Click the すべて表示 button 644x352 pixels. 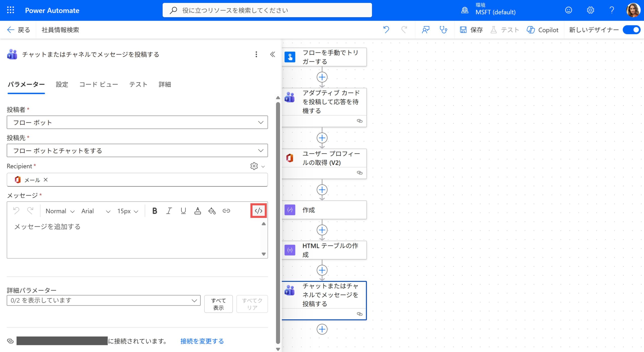tap(218, 304)
